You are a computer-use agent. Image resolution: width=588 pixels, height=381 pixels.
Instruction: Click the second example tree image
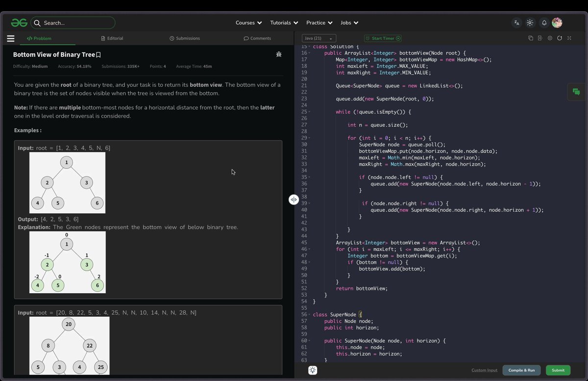[x=69, y=346]
